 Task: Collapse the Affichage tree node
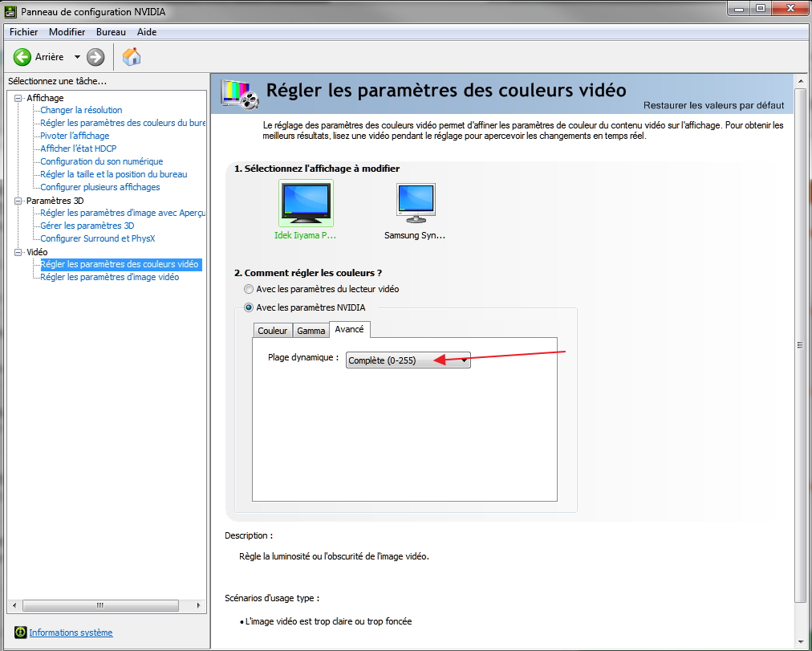click(18, 98)
